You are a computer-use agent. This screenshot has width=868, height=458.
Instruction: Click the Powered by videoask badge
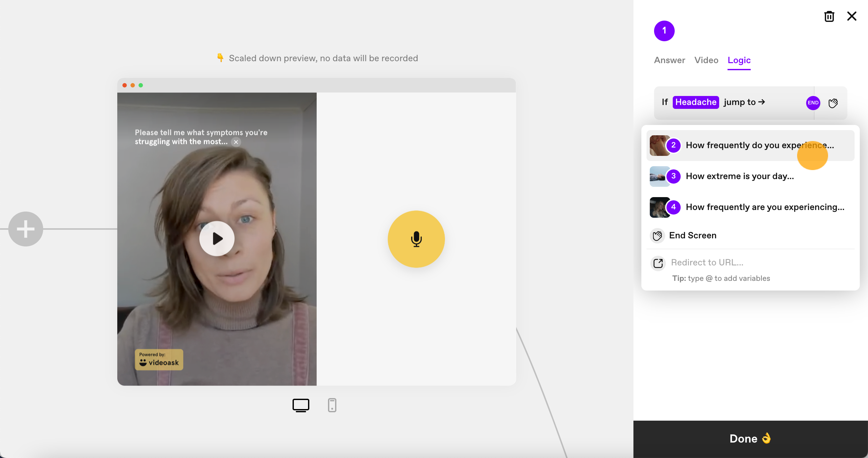(159, 359)
